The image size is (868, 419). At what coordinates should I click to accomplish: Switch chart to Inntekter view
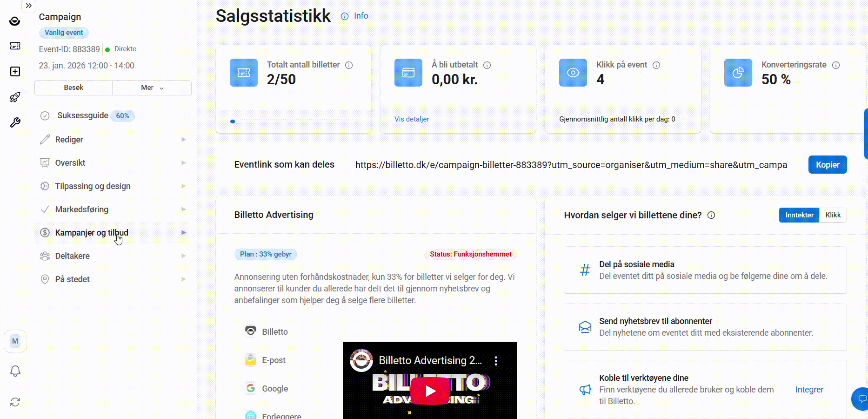pyautogui.click(x=799, y=215)
